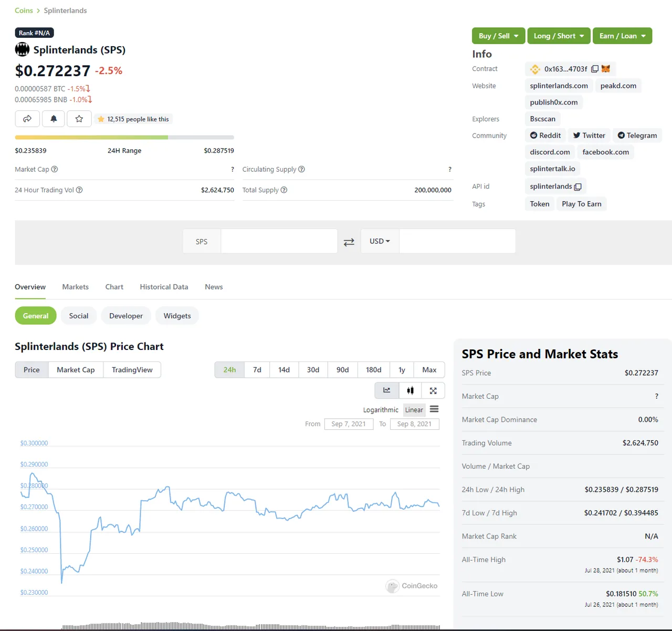Viewport: 672px width, 631px height.
Task: Select the candlestick chart view icon
Action: (411, 390)
